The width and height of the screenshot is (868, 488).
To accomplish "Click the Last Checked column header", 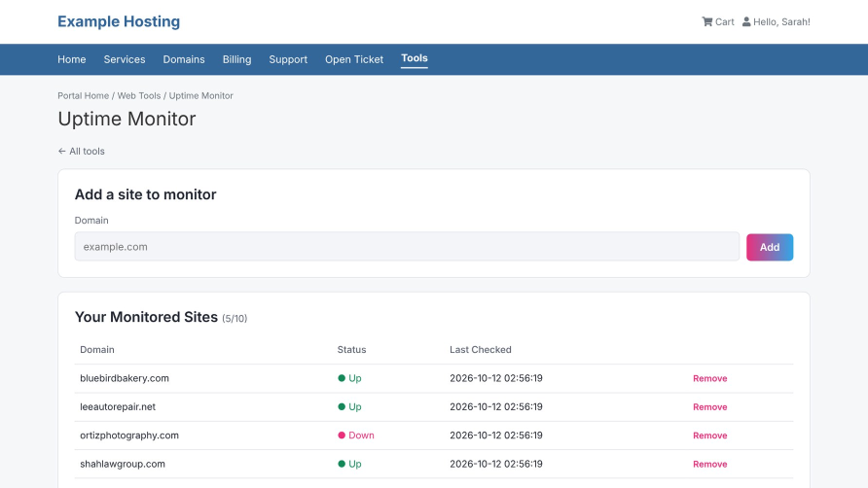I will (481, 350).
